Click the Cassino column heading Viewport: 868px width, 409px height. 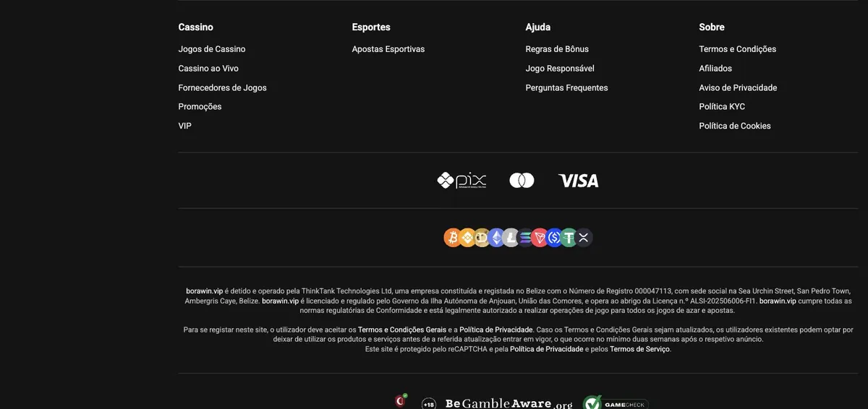pos(196,27)
